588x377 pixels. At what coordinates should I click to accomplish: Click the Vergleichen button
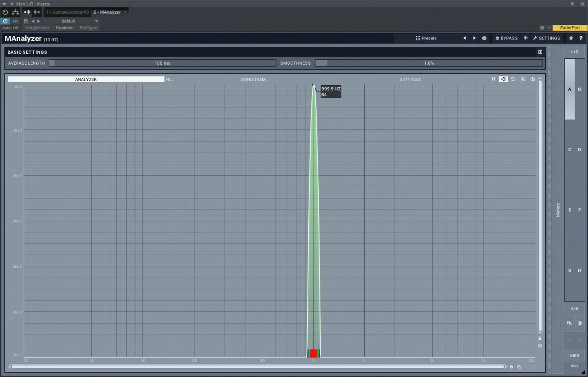pyautogui.click(x=37, y=28)
